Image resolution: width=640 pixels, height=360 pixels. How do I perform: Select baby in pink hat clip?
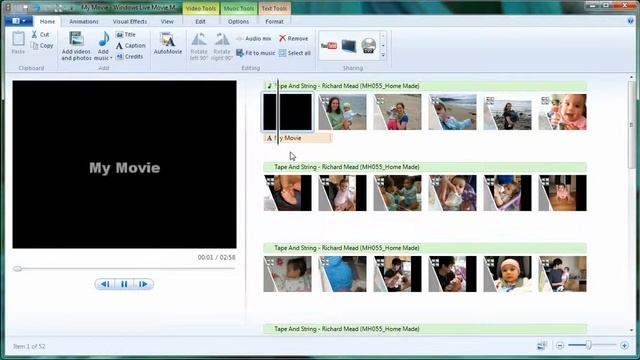click(507, 274)
